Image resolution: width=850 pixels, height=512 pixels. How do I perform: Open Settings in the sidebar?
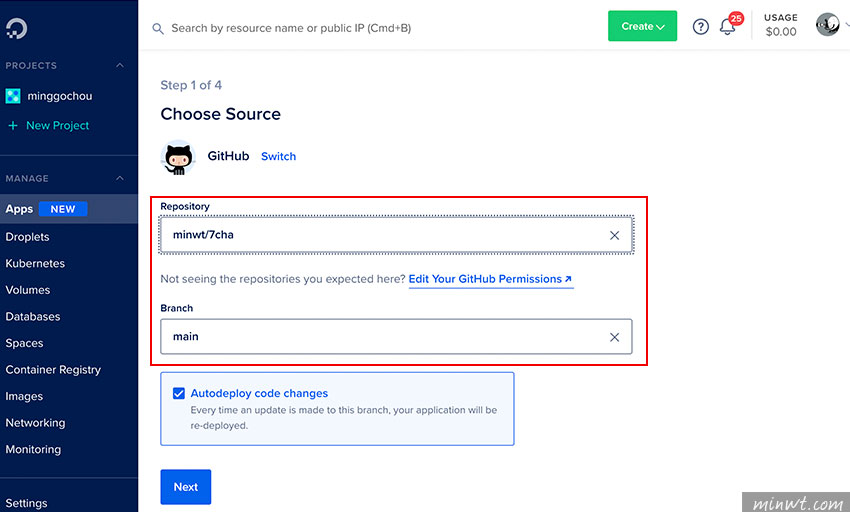(x=26, y=503)
